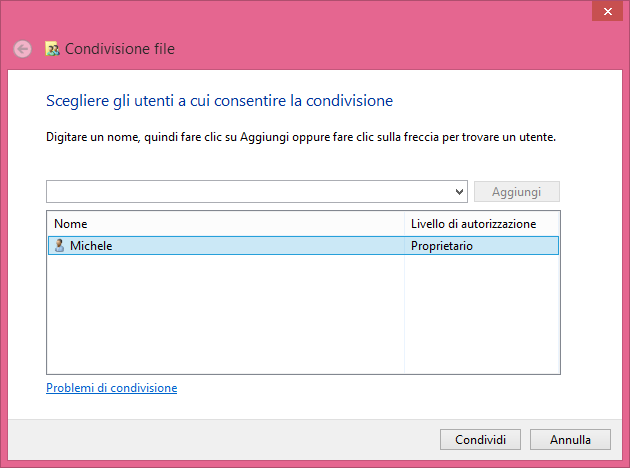Screen dimensions: 630x468
Task: Open the Proprietario permission level for Michele
Action: tap(441, 246)
